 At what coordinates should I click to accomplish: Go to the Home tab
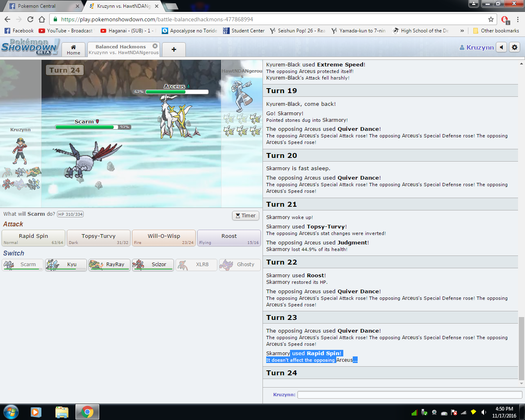73,50
